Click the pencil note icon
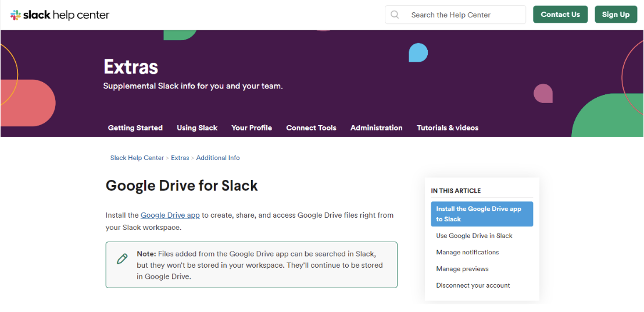Image resolution: width=644 pixels, height=312 pixels. (122, 258)
